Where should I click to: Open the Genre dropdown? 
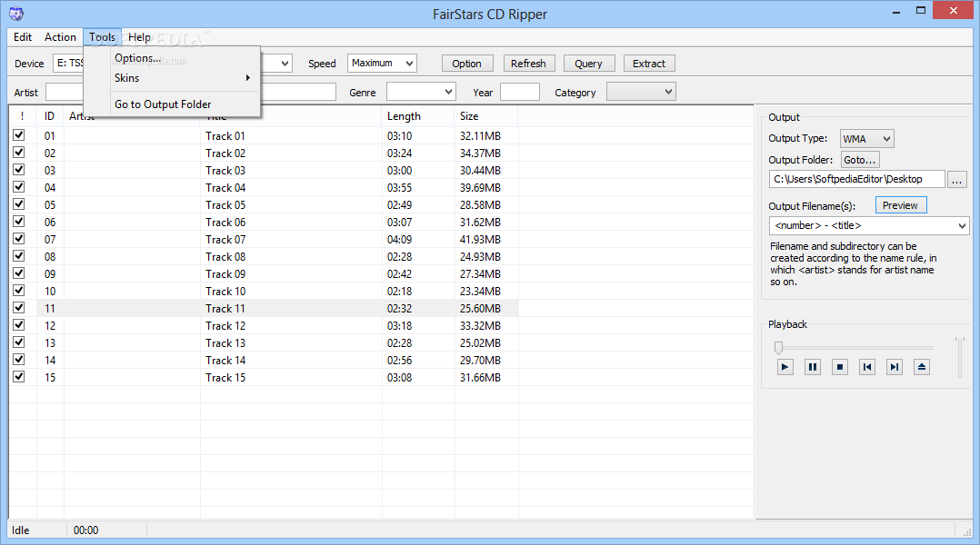pos(421,92)
